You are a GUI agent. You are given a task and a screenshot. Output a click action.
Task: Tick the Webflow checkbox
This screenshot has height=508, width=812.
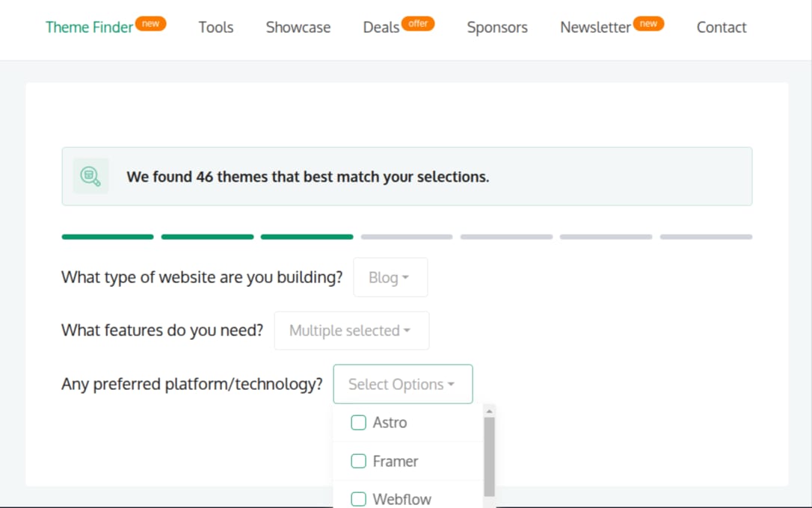[359, 499]
